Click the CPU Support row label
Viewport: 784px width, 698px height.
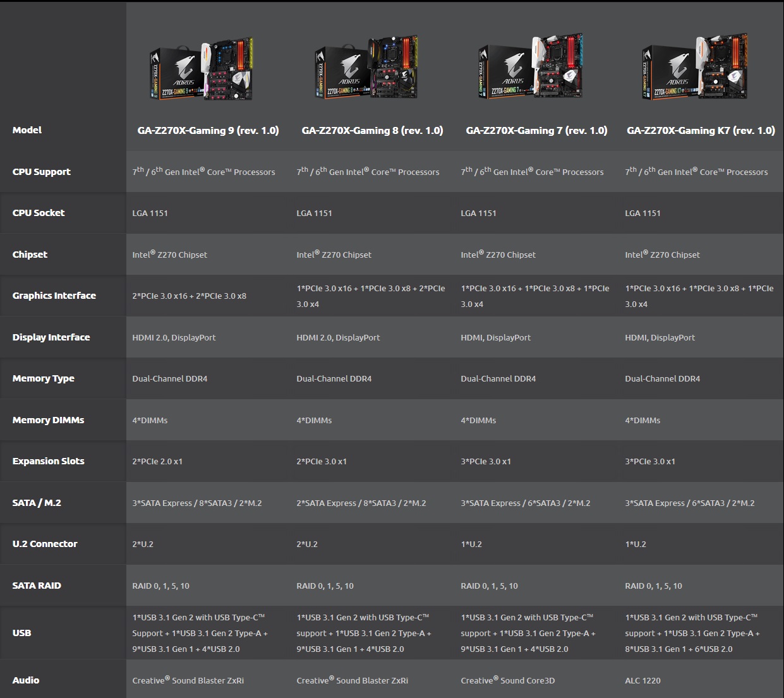(42, 172)
